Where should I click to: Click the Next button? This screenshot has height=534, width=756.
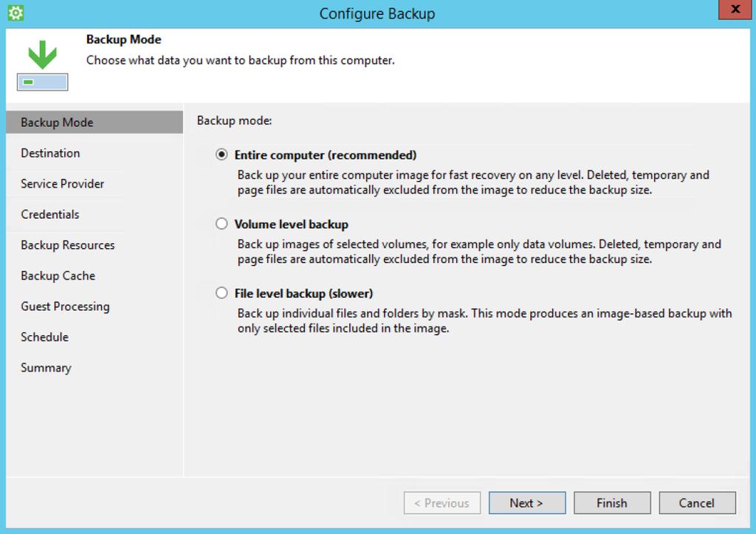tap(527, 503)
